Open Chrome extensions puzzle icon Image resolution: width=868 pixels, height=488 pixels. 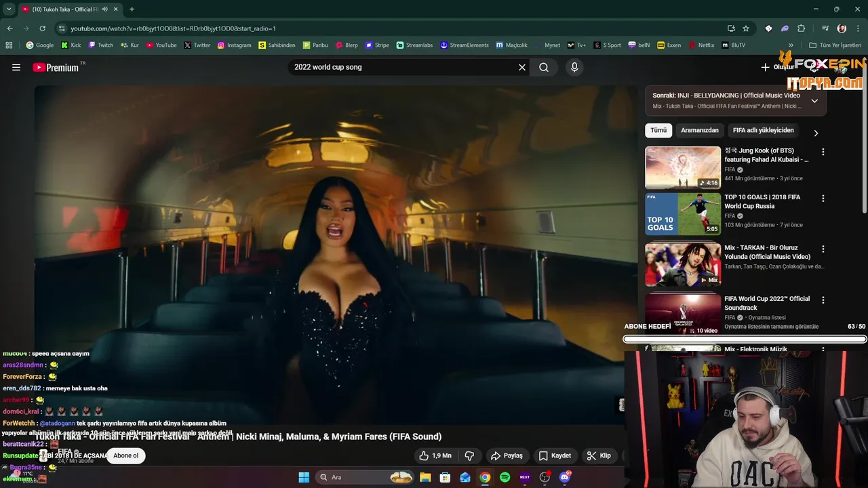click(802, 28)
